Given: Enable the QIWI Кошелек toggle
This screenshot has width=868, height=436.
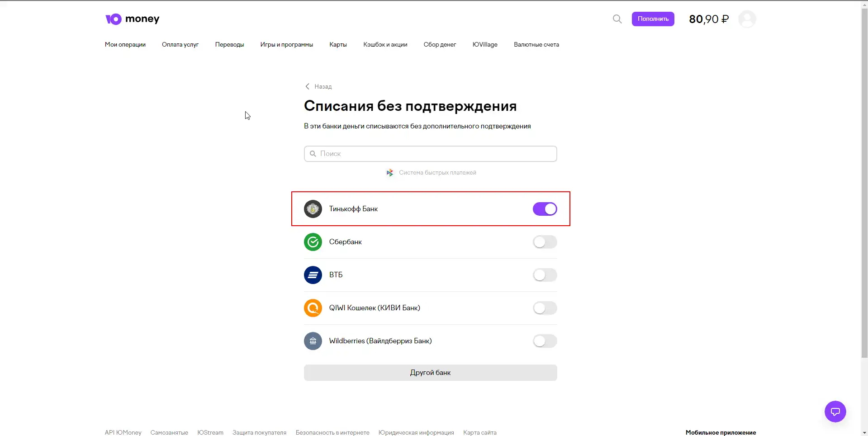Looking at the screenshot, I should pos(545,308).
